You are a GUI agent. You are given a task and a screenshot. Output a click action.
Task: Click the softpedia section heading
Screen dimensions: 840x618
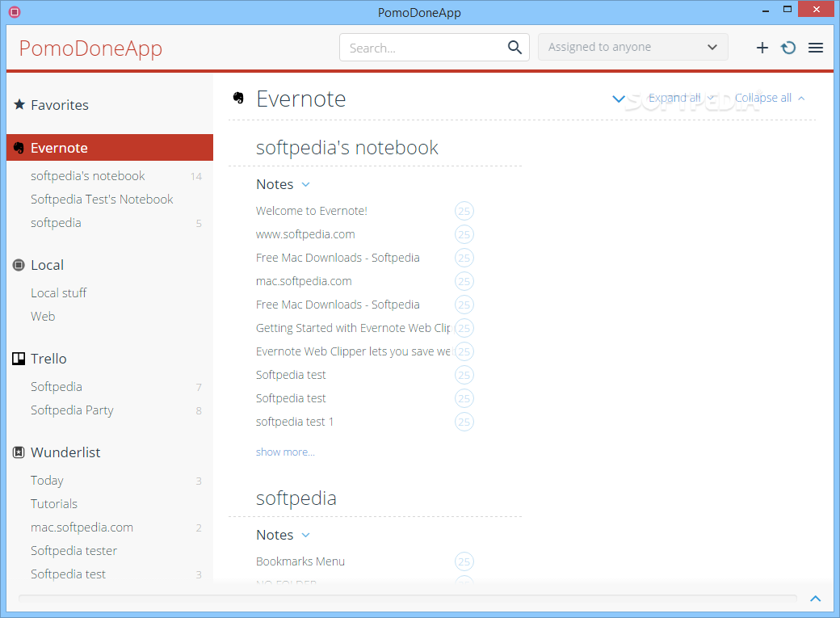tap(296, 498)
